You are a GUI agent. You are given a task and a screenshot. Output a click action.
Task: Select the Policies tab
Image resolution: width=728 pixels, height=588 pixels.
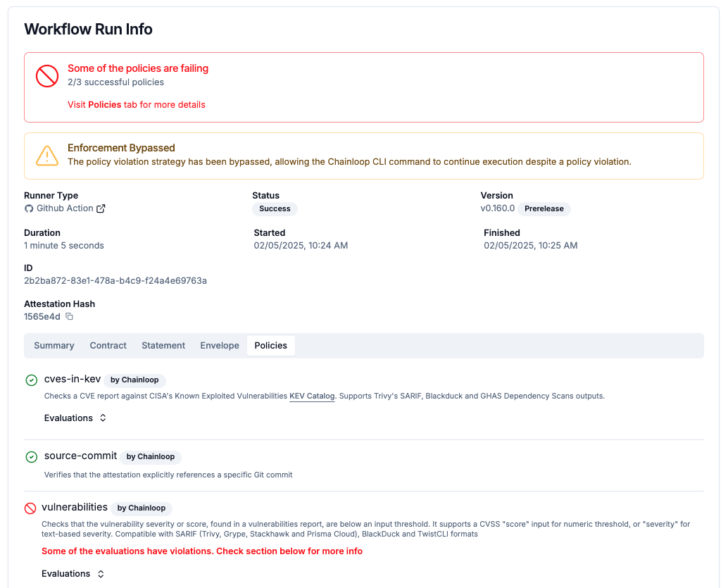[x=271, y=346]
